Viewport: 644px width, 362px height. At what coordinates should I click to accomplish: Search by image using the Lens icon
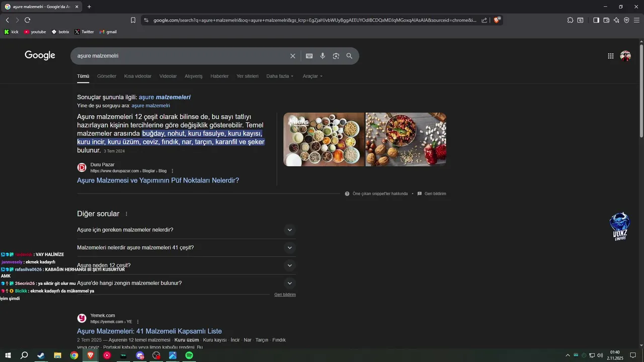pyautogui.click(x=336, y=56)
